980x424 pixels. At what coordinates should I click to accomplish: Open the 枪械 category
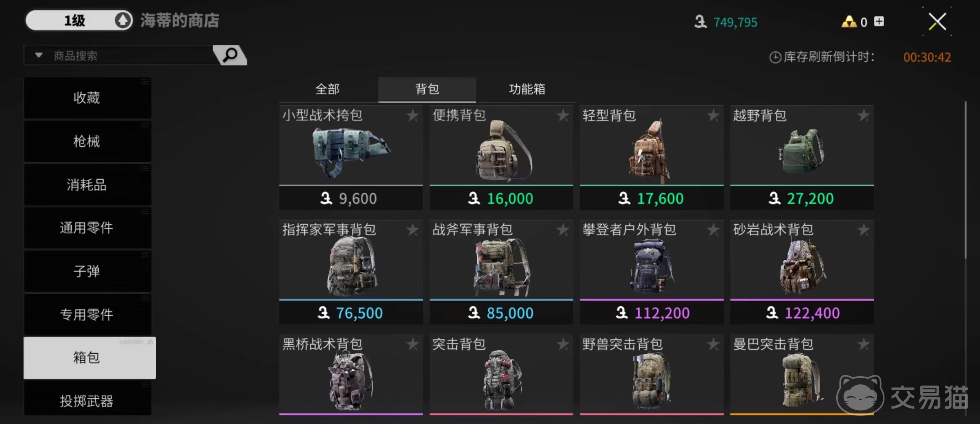(87, 141)
